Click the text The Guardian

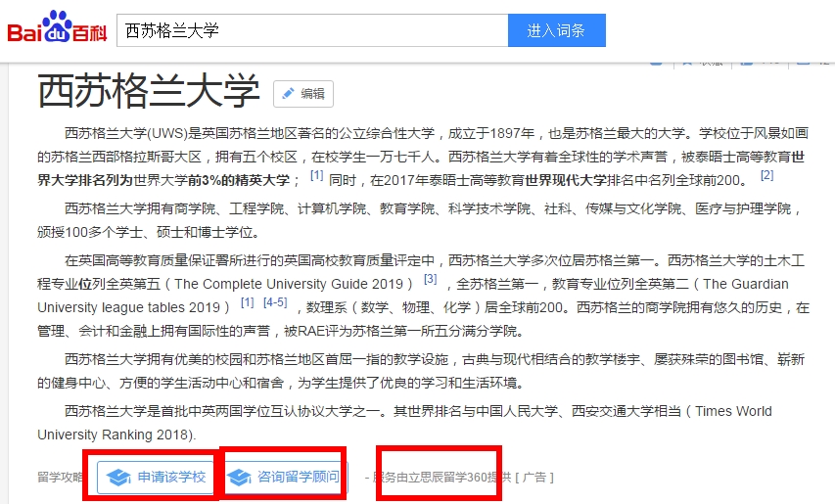(746, 284)
